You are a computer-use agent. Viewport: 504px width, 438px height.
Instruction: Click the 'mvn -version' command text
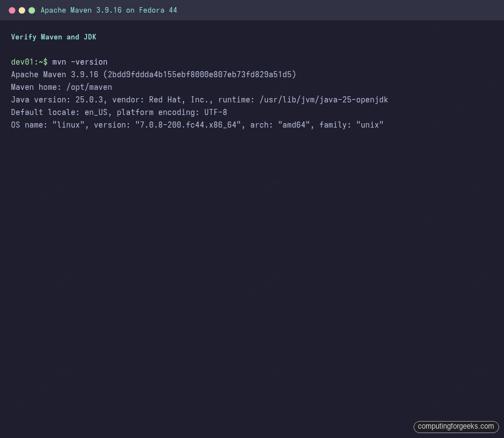[80, 62]
